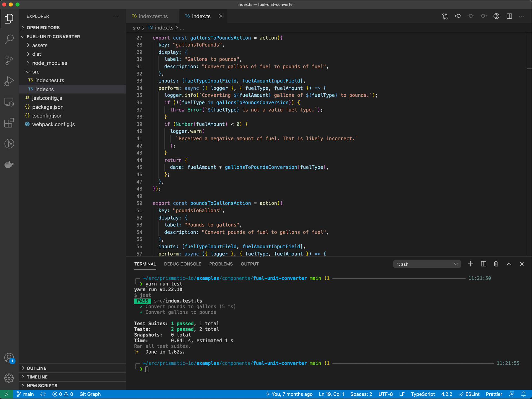
Task: Click main branch in status bar
Action: (x=25, y=394)
